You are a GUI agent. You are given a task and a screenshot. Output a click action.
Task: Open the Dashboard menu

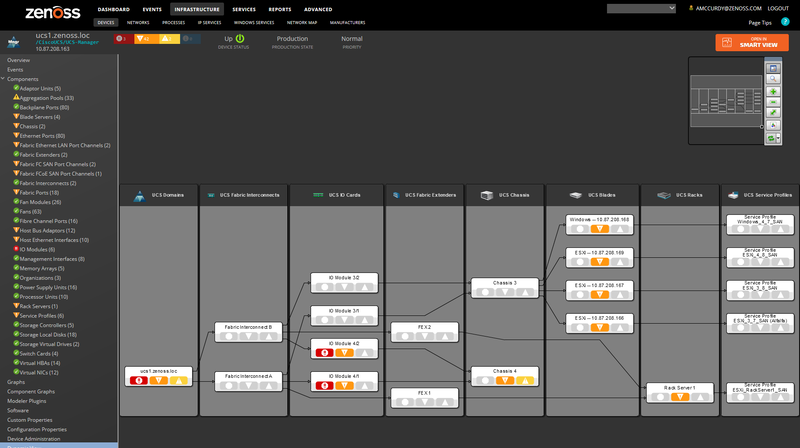[113, 9]
